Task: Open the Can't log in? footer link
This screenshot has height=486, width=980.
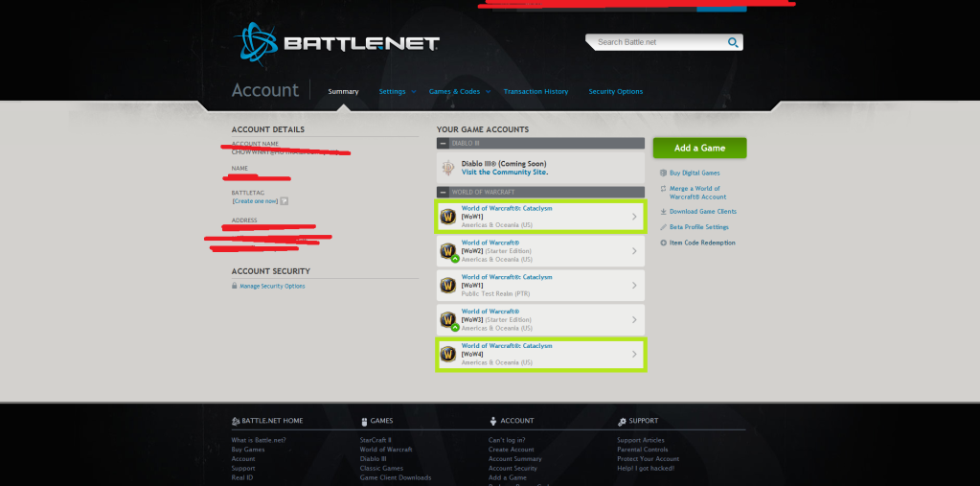Action: (507, 440)
